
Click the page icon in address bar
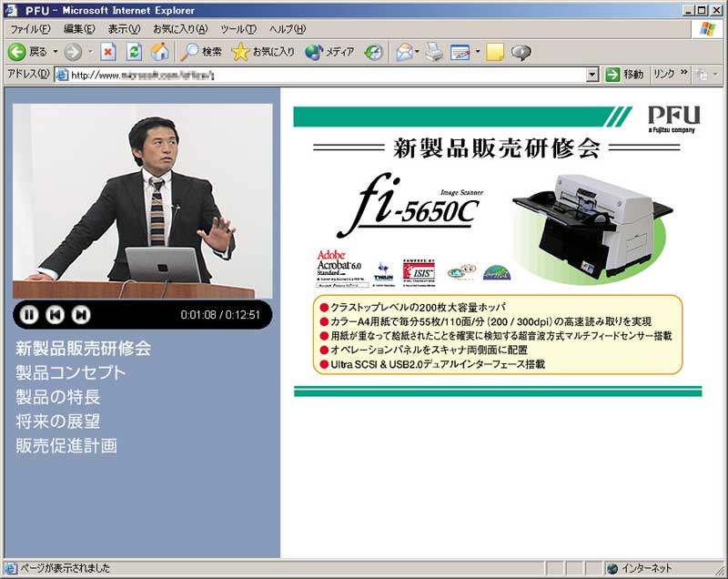coord(62,75)
